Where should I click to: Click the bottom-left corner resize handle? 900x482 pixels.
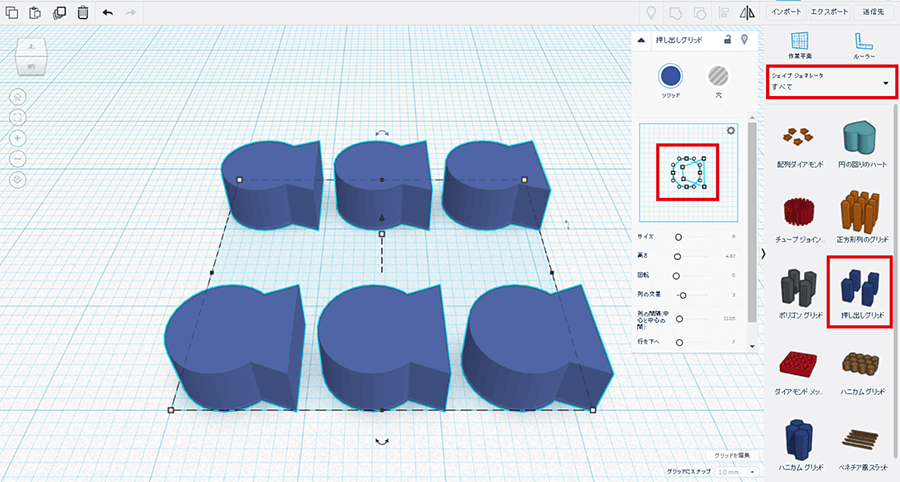tap(170, 410)
